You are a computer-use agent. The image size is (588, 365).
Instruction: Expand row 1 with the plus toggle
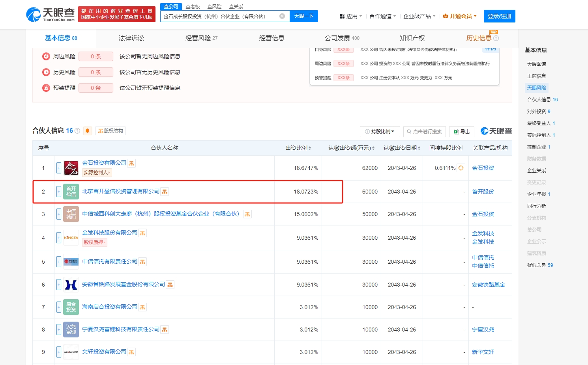59,168
